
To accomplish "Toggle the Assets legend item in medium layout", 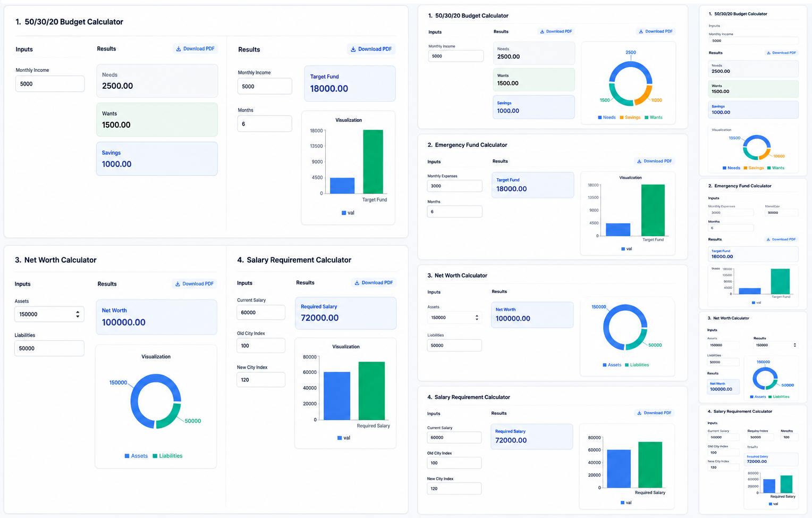I will click(612, 365).
